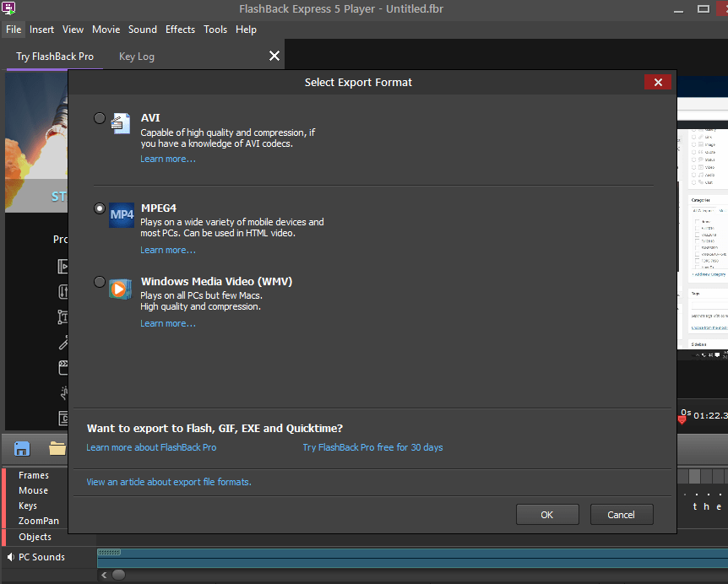
Task: Open Learn more link under MPEG4
Action: (x=168, y=250)
